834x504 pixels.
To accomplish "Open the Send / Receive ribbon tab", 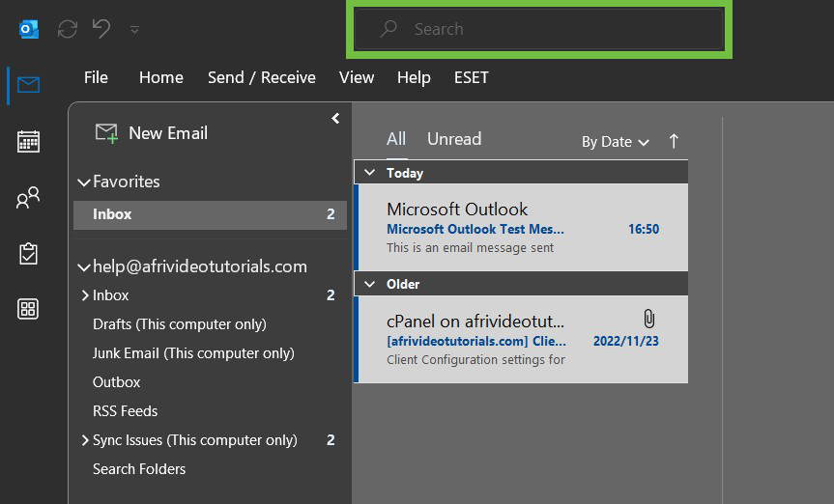I will [x=261, y=77].
